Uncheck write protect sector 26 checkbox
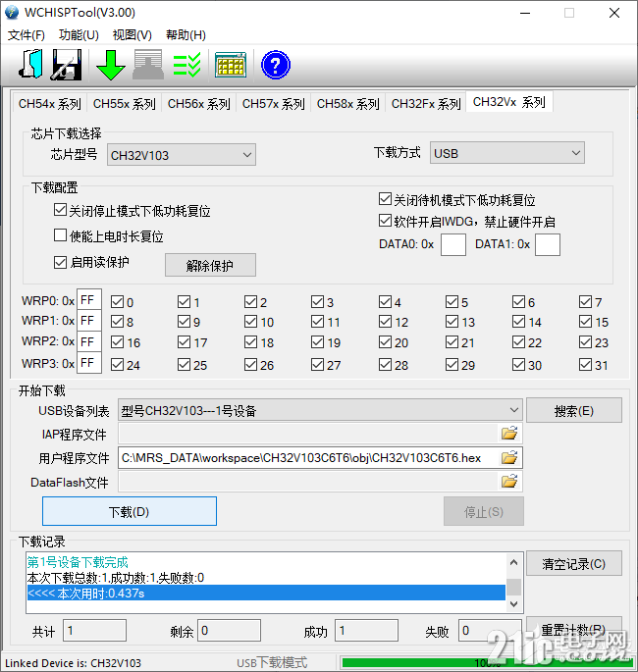Screen dimensions: 638x672 click(x=251, y=365)
